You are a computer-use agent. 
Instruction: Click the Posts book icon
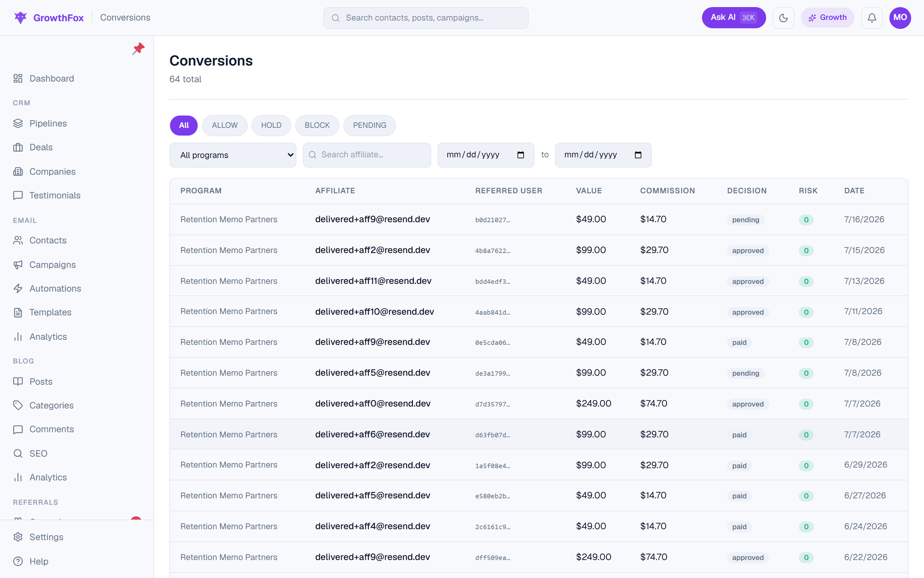tap(18, 381)
